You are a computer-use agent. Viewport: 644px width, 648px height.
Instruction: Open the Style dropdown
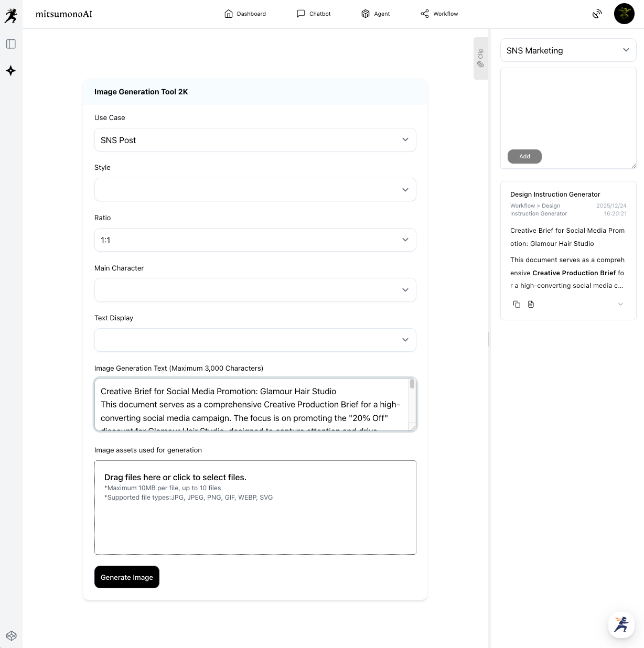click(x=255, y=190)
